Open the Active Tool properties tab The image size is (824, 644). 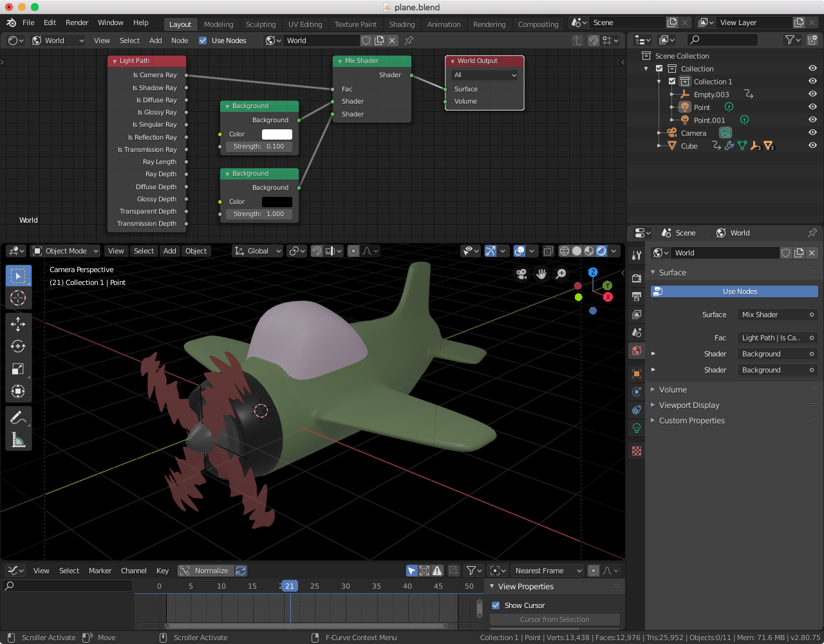(x=637, y=255)
